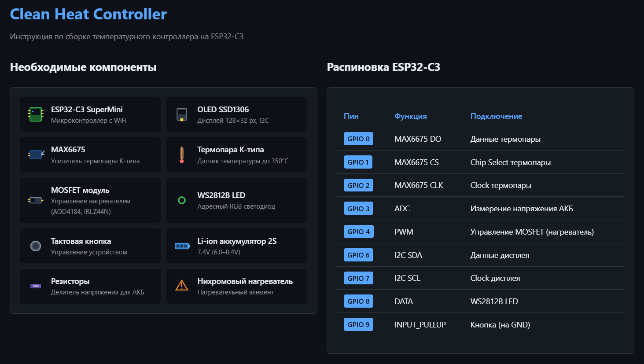Click the Функция column header

[x=410, y=116]
